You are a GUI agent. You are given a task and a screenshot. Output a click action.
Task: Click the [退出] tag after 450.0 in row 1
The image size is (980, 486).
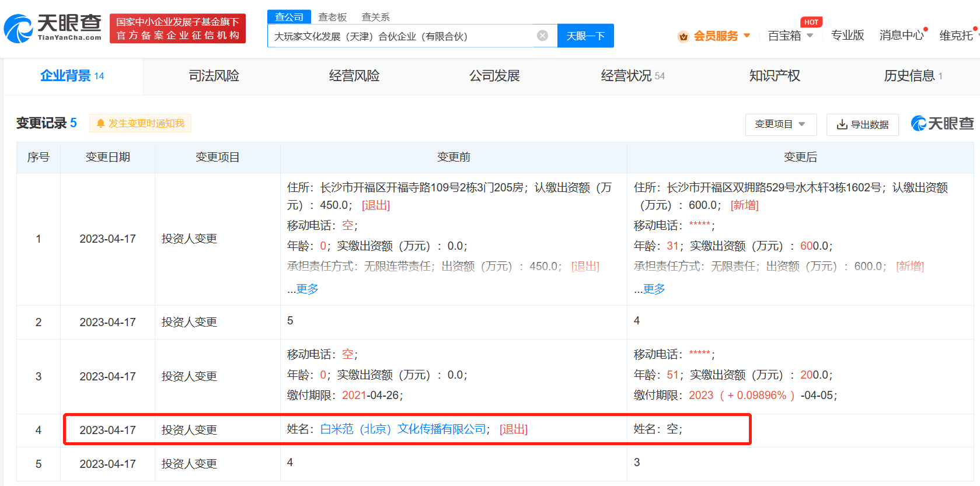click(x=376, y=205)
